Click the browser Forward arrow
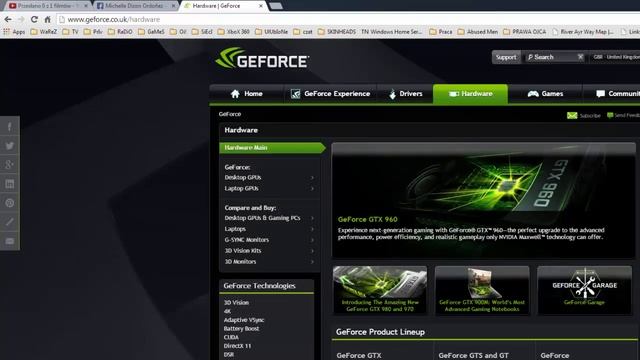Image resolution: width=640 pixels, height=360 pixels. click(21, 19)
